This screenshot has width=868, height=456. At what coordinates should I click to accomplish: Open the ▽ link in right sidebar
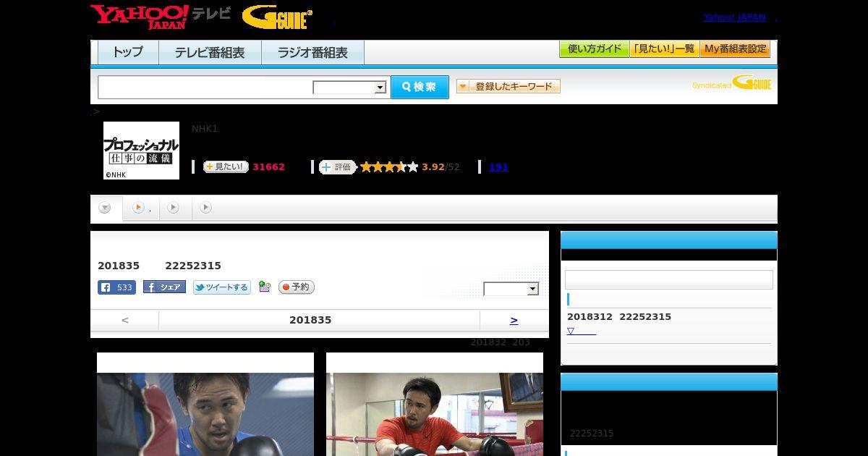(x=582, y=332)
